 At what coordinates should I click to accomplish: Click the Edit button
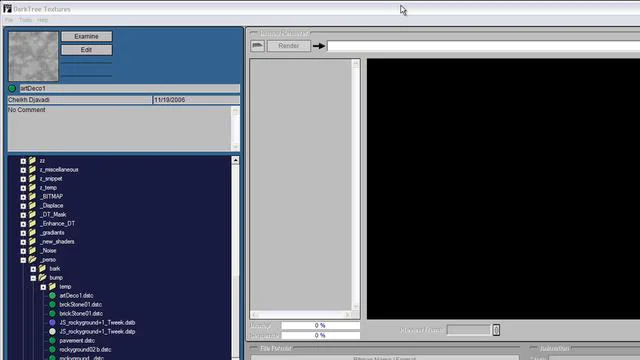pyautogui.click(x=87, y=50)
